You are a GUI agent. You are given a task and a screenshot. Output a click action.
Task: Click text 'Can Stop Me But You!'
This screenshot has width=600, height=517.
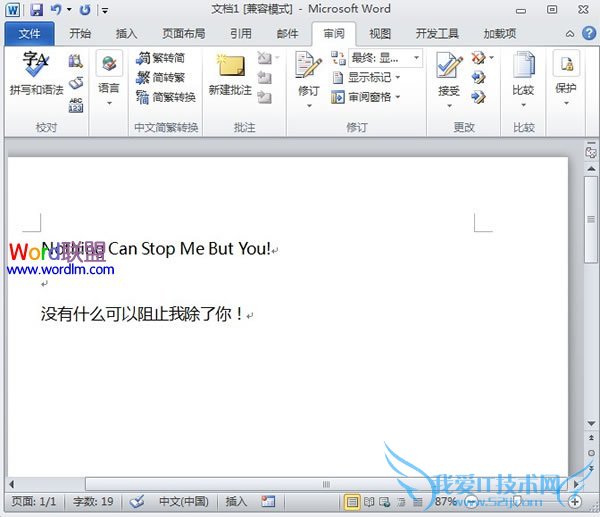pyautogui.click(x=189, y=249)
